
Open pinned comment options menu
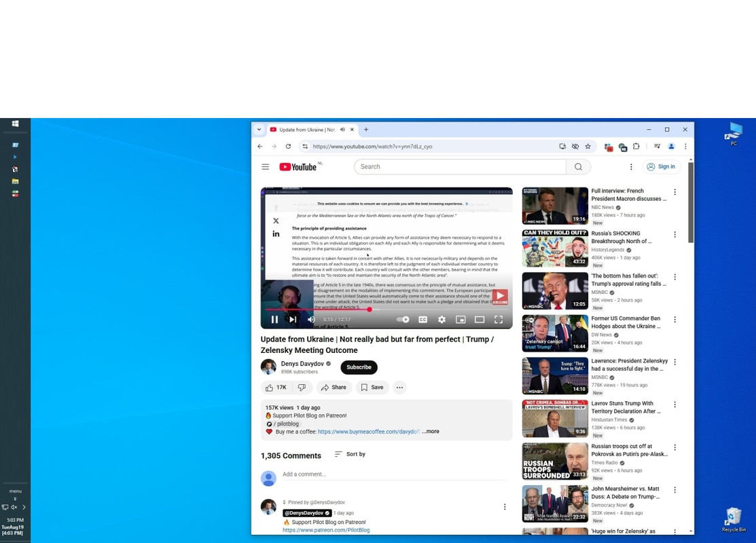click(x=505, y=507)
